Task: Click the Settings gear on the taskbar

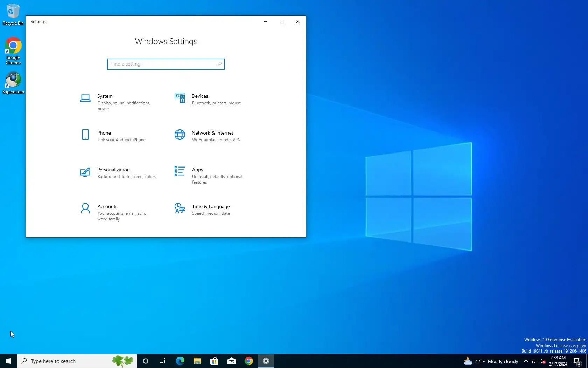Action: [266, 361]
